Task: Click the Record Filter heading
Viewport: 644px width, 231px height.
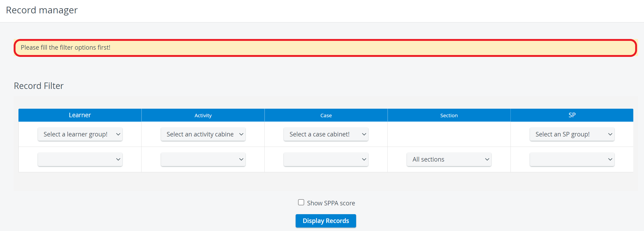Action: point(39,86)
